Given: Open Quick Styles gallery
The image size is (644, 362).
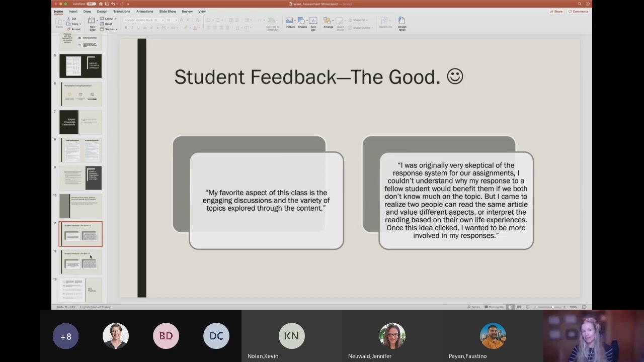Looking at the screenshot, I should [x=340, y=21].
